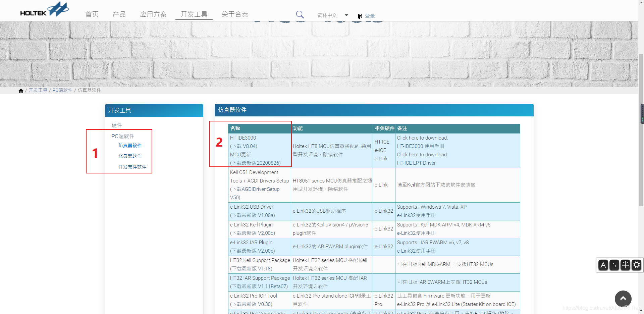Click 请至Keil官方网站下载该软件安装包 text
644x314 pixels.
(436, 185)
